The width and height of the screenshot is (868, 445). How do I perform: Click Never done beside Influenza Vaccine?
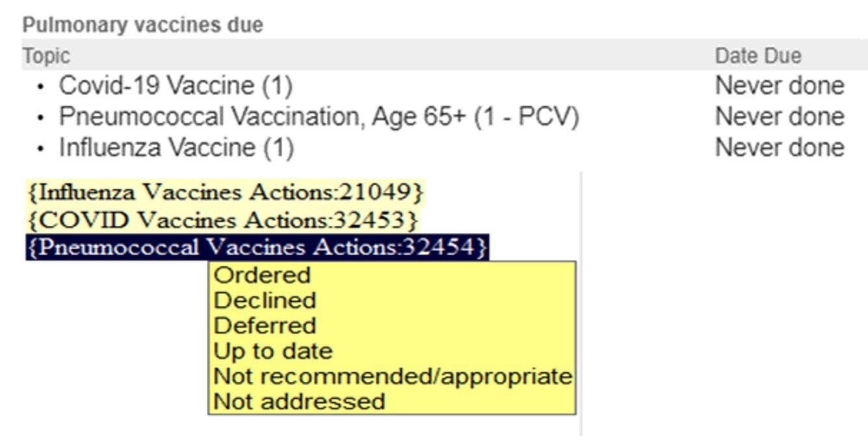pos(779,148)
